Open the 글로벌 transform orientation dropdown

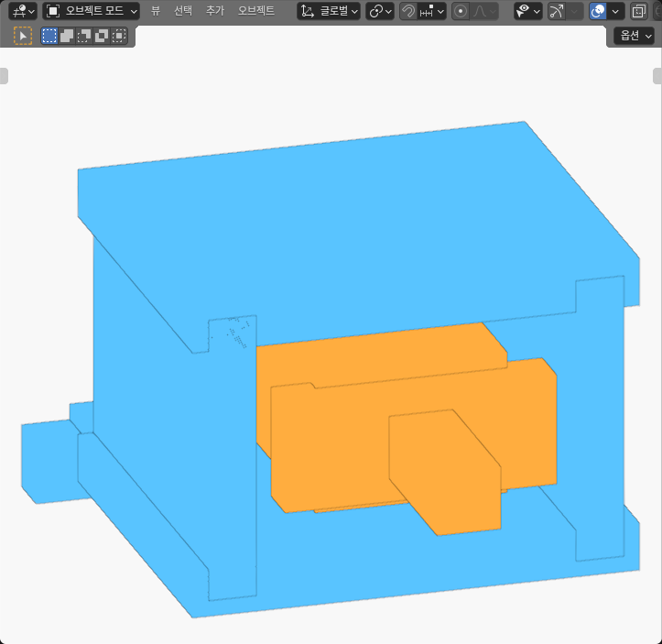pyautogui.click(x=329, y=11)
